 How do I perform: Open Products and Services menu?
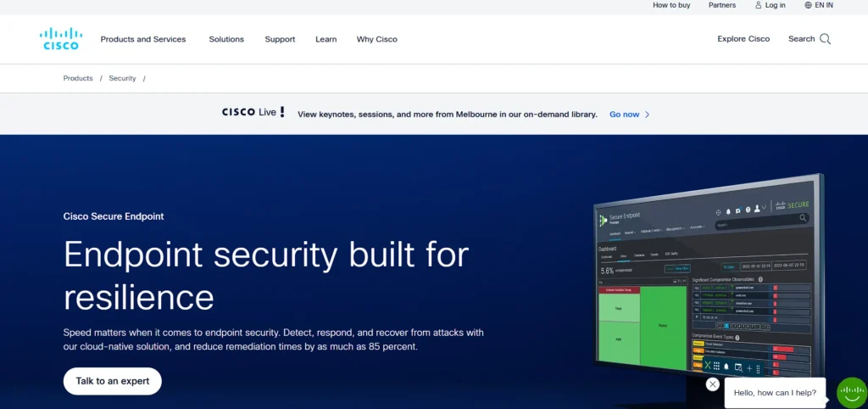click(x=142, y=39)
